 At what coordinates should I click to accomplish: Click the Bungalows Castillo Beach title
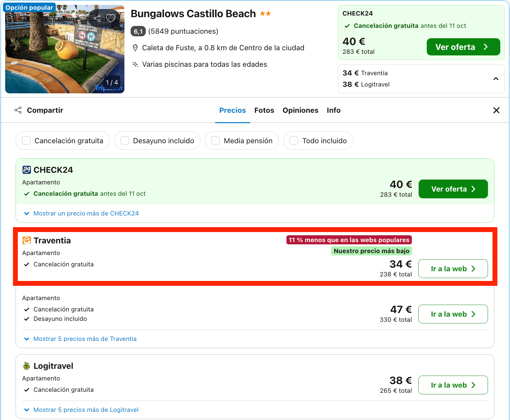pos(193,14)
